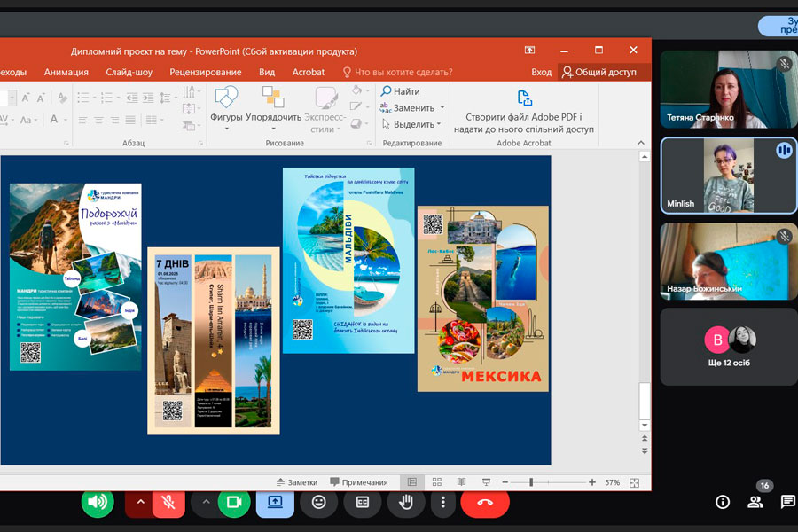Turn off the camera in meeting controls

point(233,503)
